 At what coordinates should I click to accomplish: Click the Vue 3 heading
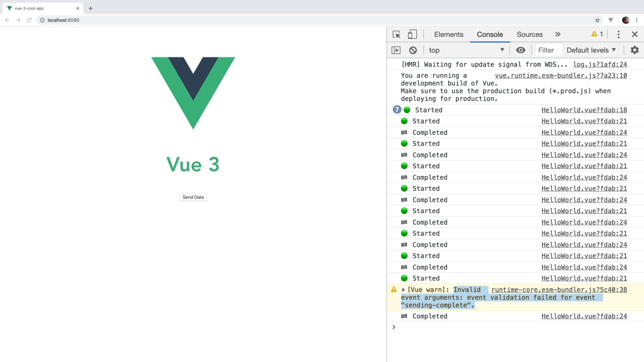[193, 164]
